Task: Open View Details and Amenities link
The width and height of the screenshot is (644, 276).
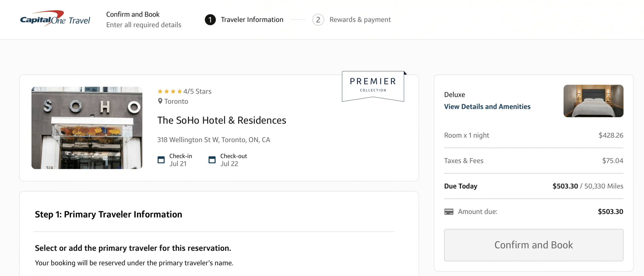Action: [x=487, y=107]
